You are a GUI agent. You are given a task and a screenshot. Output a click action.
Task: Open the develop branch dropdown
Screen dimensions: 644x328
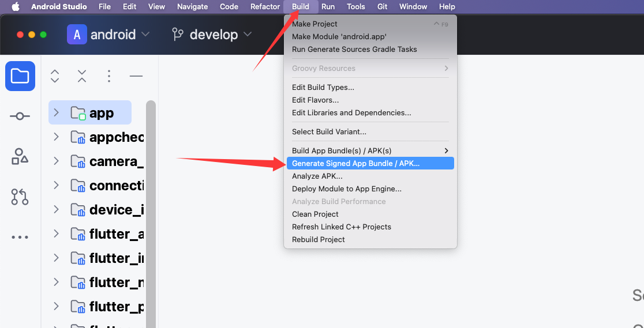point(212,35)
